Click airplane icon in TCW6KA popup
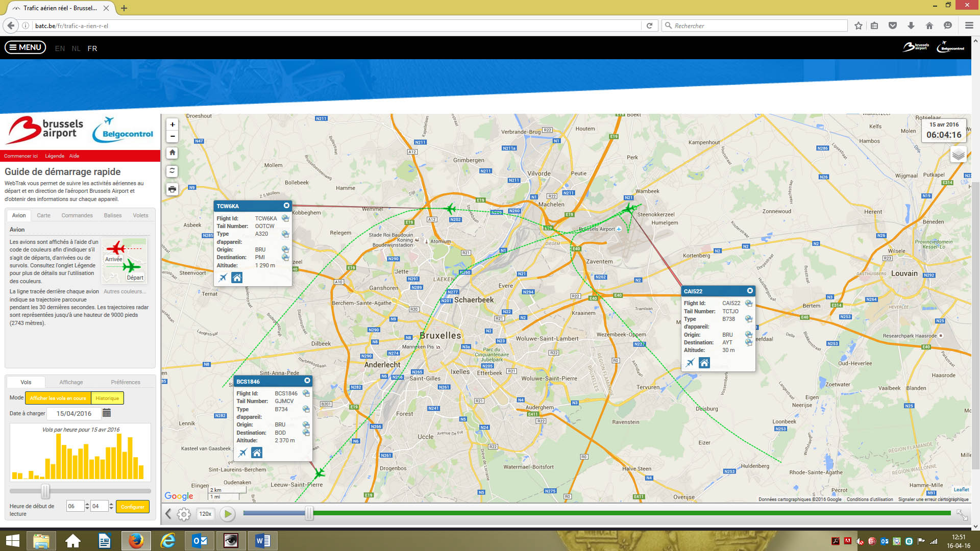 point(223,278)
